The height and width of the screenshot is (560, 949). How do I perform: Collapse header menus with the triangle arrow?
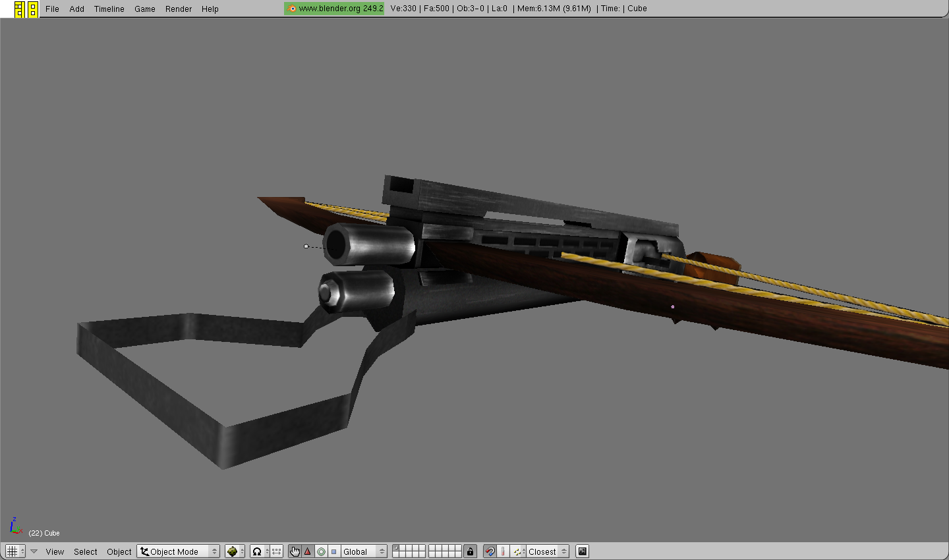pyautogui.click(x=34, y=551)
